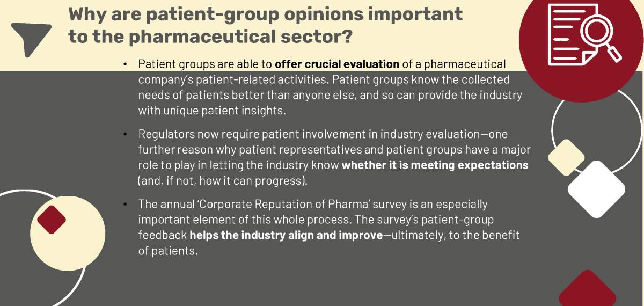Click the bold 'whether it is meeting expectations'
644x306 pixels.
point(435,165)
